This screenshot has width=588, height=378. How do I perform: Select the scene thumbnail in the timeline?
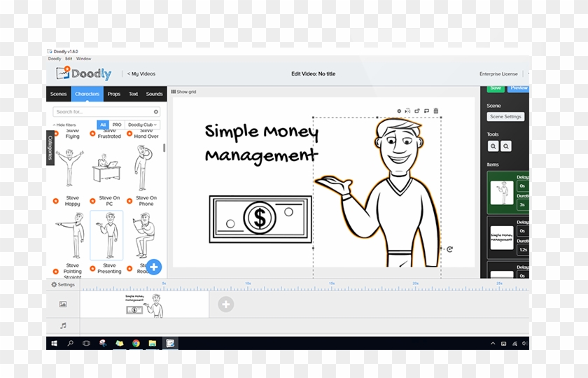tap(144, 305)
